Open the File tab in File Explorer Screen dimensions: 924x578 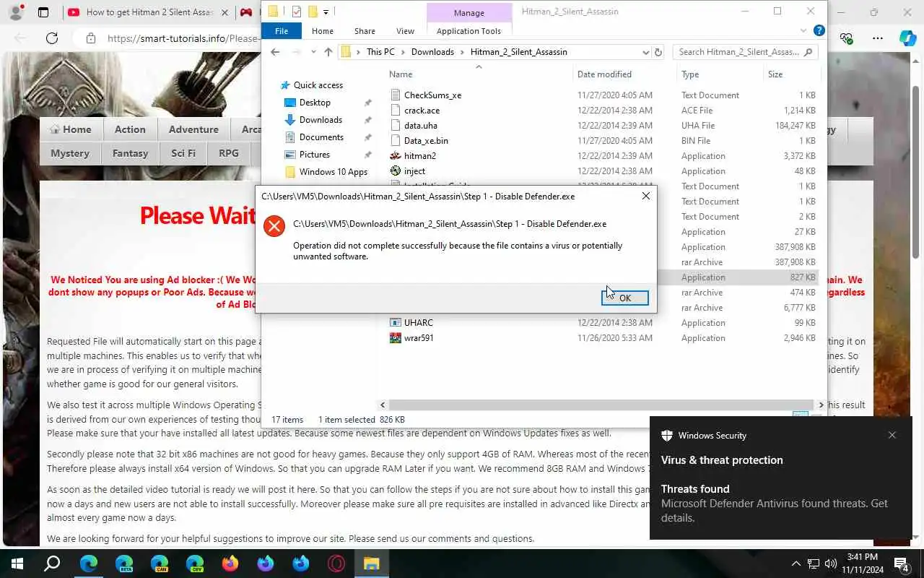[282, 31]
